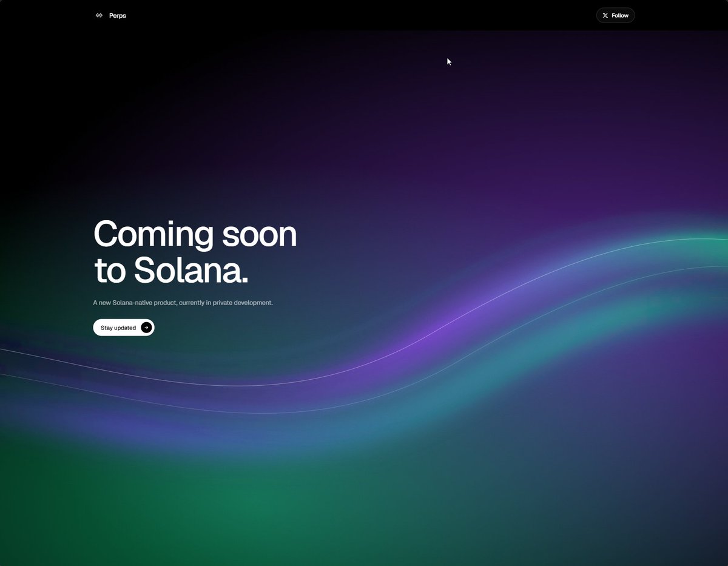728x566 pixels.
Task: Click the "Coming soon to Solana." headline
Action: pyautogui.click(x=195, y=251)
